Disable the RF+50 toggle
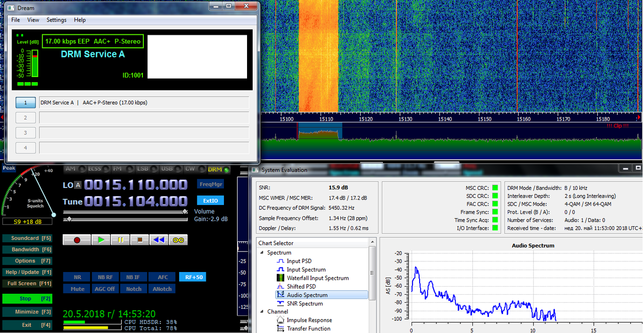 (192, 277)
